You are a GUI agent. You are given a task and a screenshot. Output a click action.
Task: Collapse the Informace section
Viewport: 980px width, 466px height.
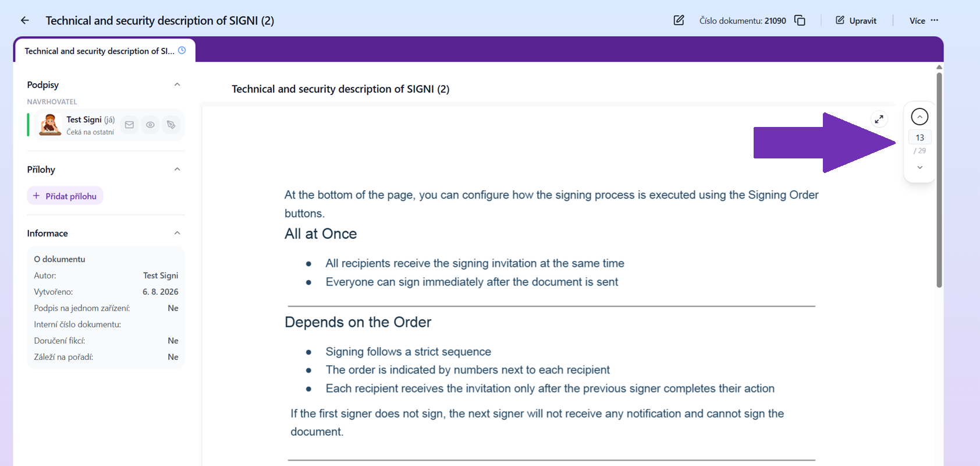click(x=177, y=233)
